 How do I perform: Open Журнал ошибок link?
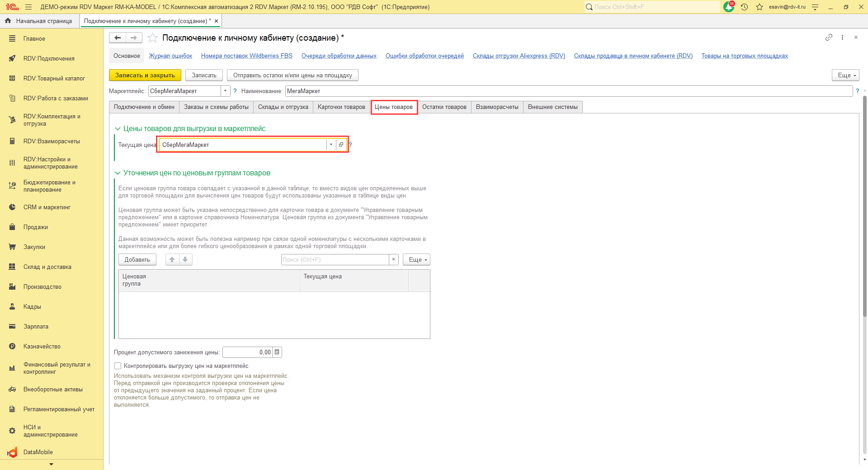171,56
